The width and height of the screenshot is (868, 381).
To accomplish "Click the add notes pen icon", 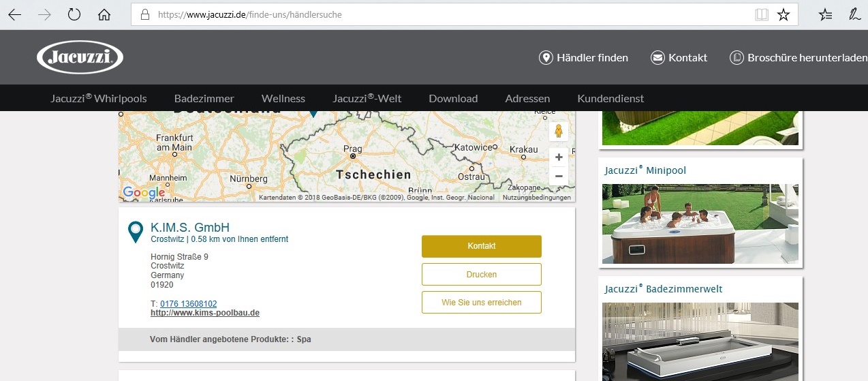I will tap(855, 14).
